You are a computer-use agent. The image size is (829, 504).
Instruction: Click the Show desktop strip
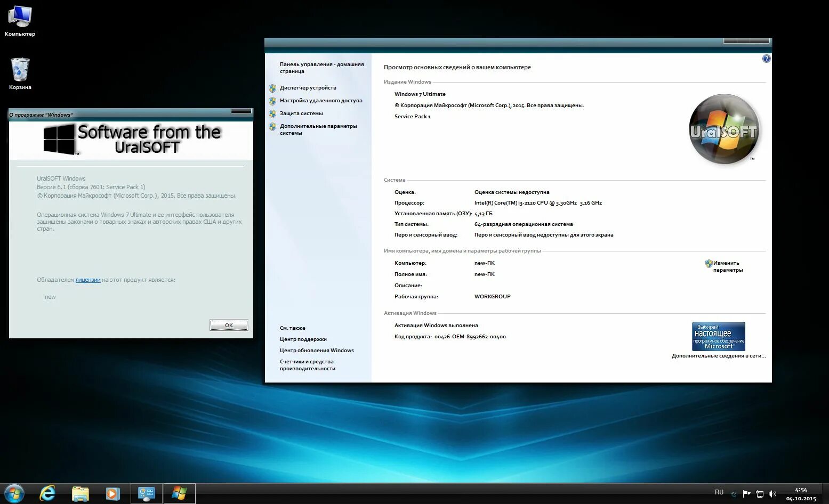[825, 494]
